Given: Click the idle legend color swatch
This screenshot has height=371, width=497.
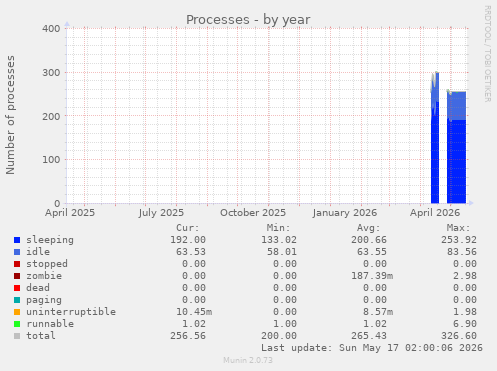Looking at the screenshot, I should [x=17, y=252].
